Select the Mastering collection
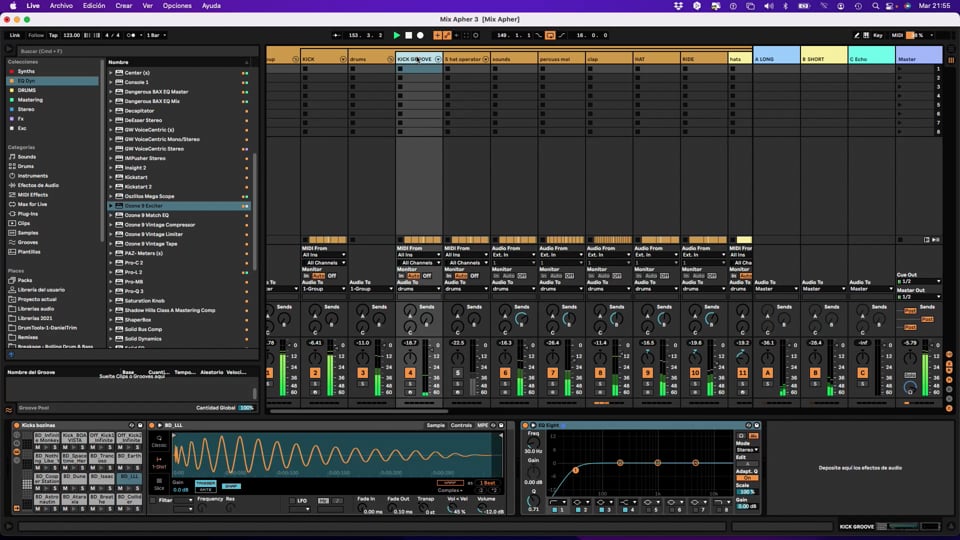Image resolution: width=960 pixels, height=540 pixels. 30,100
